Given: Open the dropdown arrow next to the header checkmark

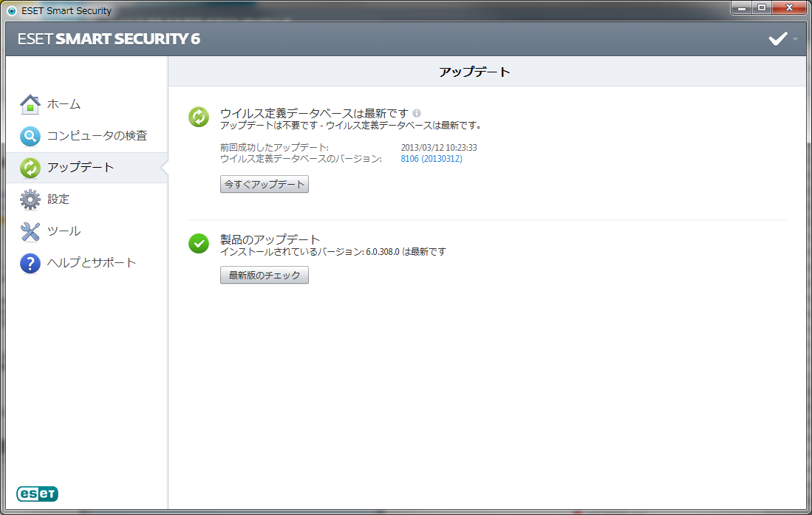Looking at the screenshot, I should 795,39.
